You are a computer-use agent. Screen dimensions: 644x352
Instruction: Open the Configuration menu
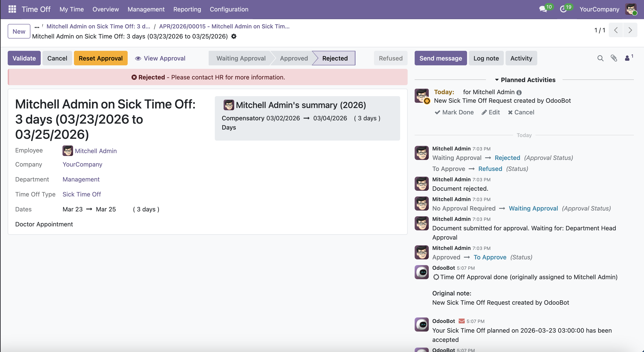tap(229, 9)
